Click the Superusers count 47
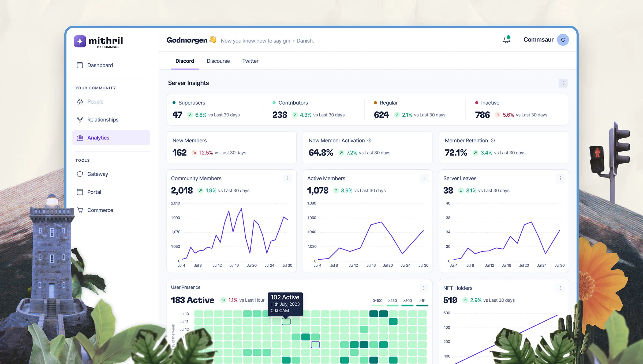This screenshot has width=643, height=364. coord(177,115)
